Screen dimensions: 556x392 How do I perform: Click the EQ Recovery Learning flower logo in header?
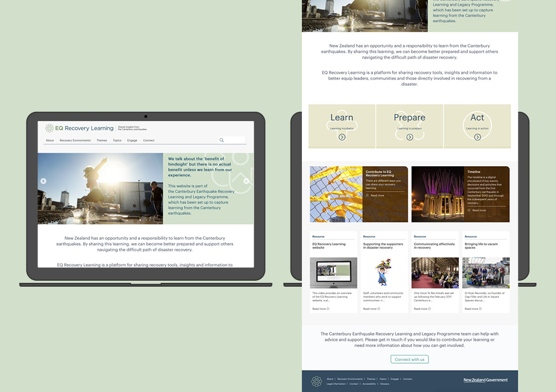[49, 128]
